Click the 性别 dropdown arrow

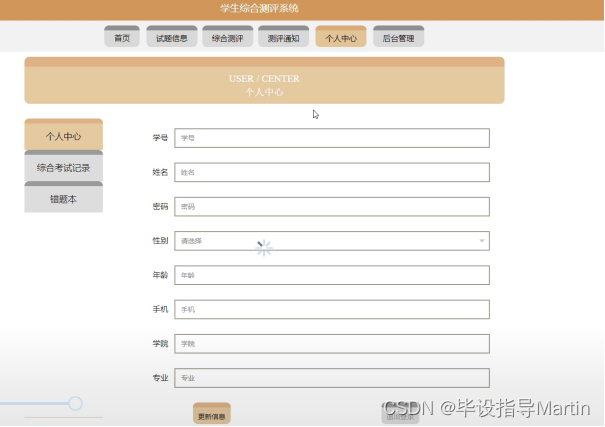pos(482,241)
